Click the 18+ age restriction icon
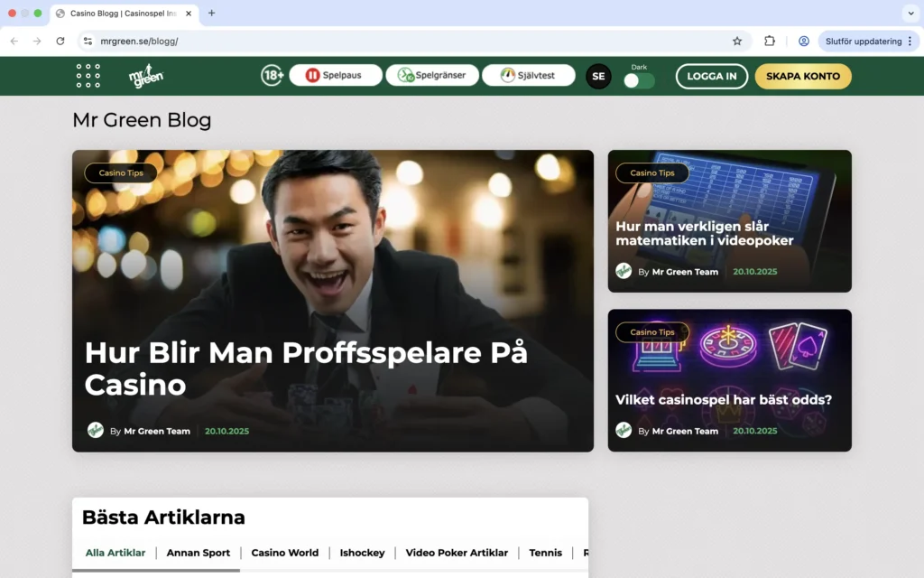Viewport: 924px width, 578px height. [x=273, y=76]
